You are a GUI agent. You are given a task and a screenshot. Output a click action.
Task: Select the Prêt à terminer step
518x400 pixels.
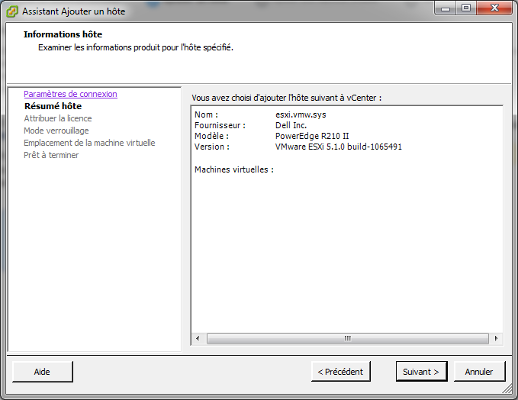point(51,155)
